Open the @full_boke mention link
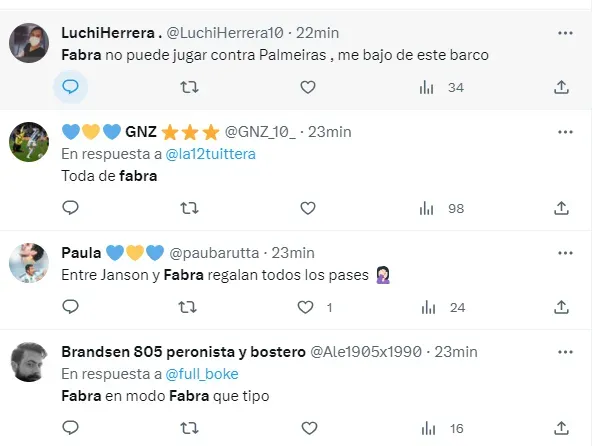The height and width of the screenshot is (446, 593). tap(202, 374)
